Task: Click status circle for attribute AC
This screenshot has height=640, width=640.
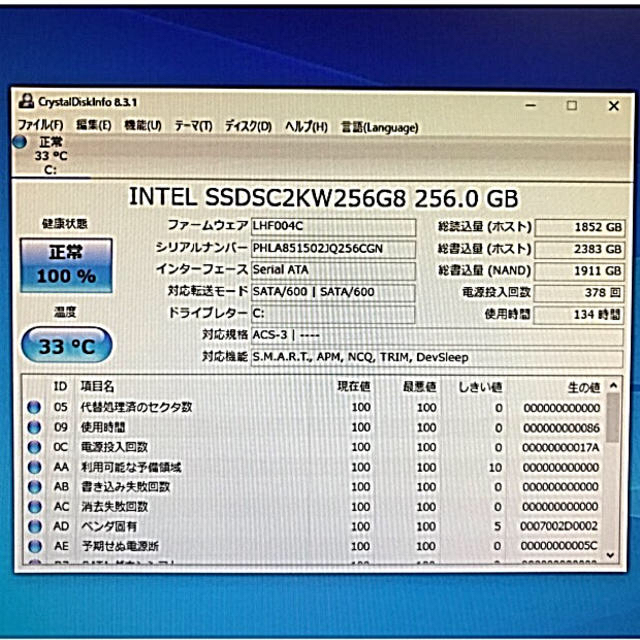Action: point(34,507)
